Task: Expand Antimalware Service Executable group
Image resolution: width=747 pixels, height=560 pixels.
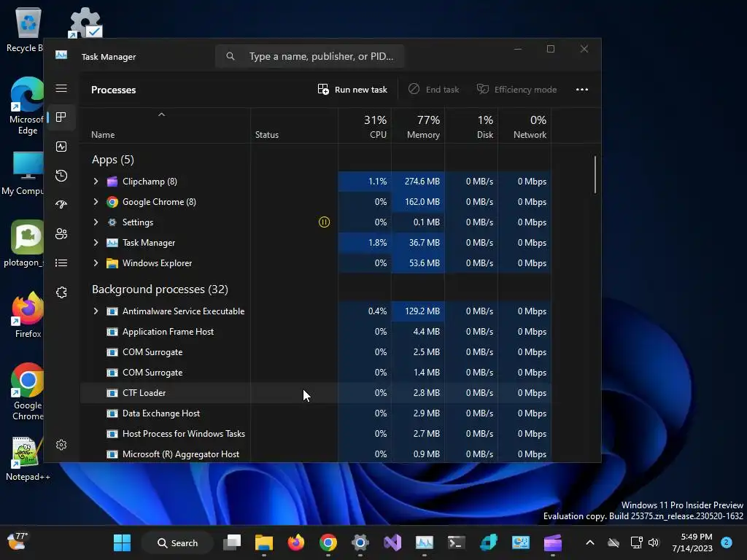Action: click(x=96, y=311)
